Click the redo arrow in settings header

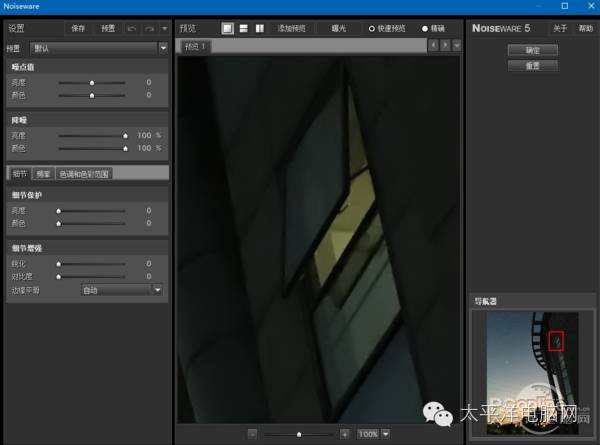point(150,28)
